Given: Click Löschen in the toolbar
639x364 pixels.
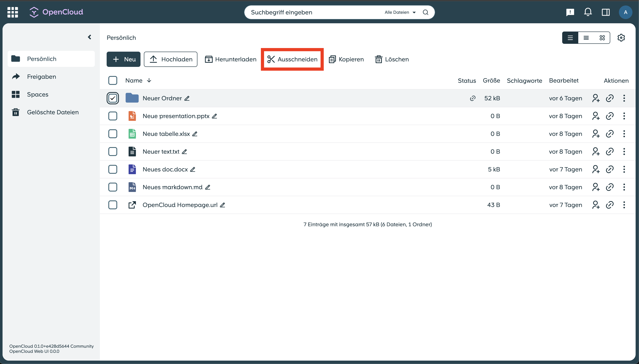Looking at the screenshot, I should pyautogui.click(x=392, y=59).
